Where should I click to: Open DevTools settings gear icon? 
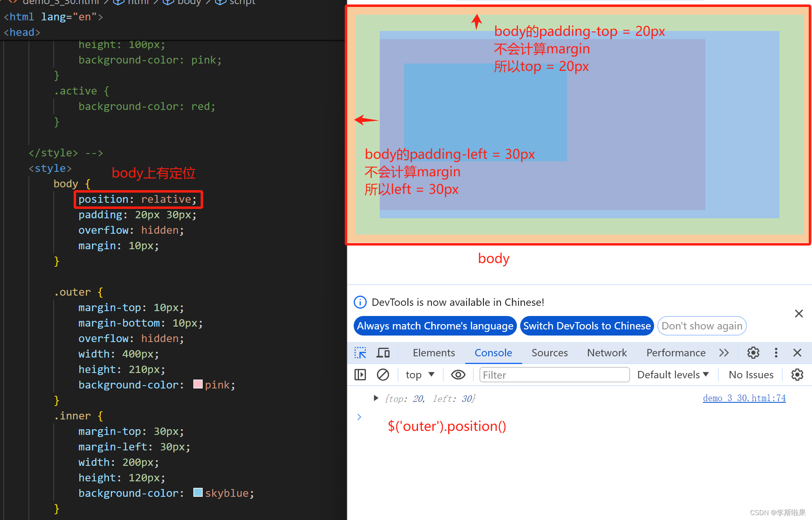pos(753,353)
